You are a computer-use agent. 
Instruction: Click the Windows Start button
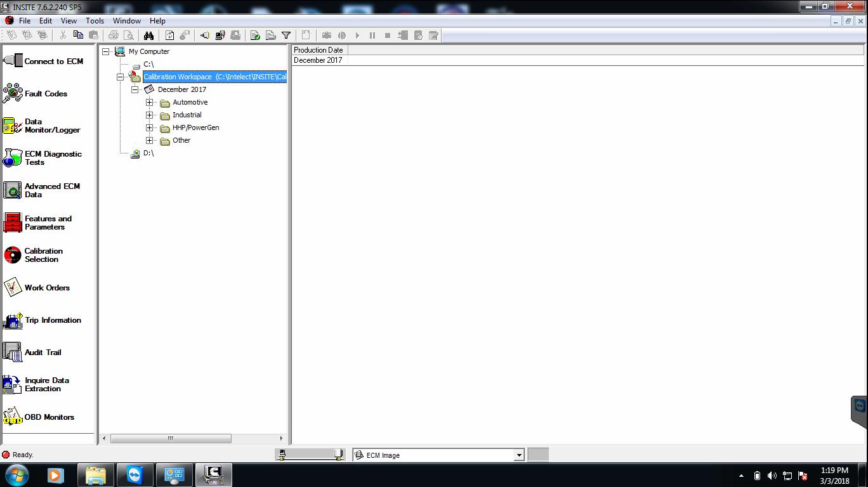(x=16, y=474)
